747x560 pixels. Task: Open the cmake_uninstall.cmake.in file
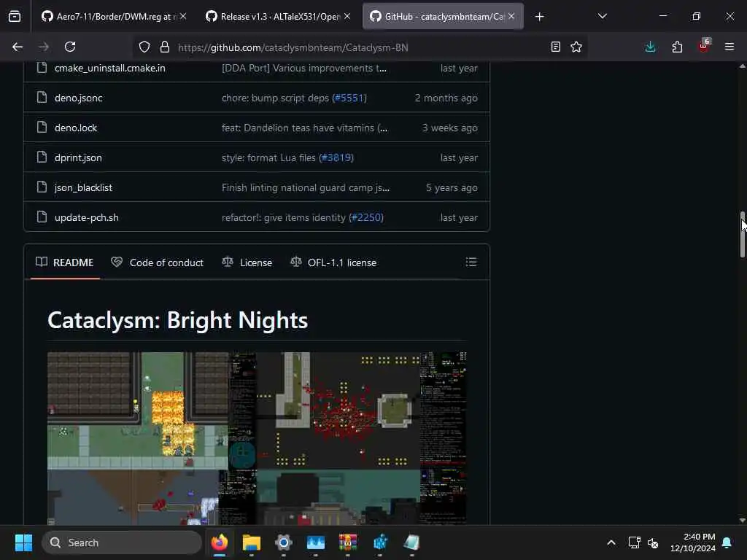[x=110, y=68]
